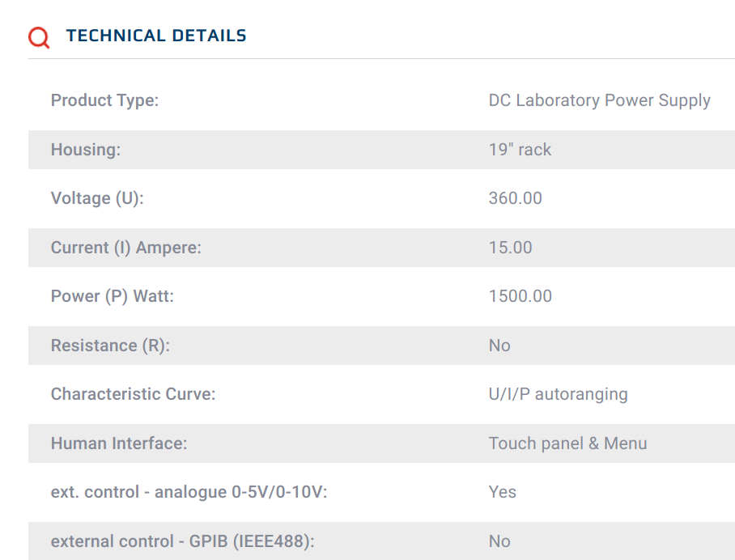
Task: Click the Product Type label
Action: (x=104, y=100)
